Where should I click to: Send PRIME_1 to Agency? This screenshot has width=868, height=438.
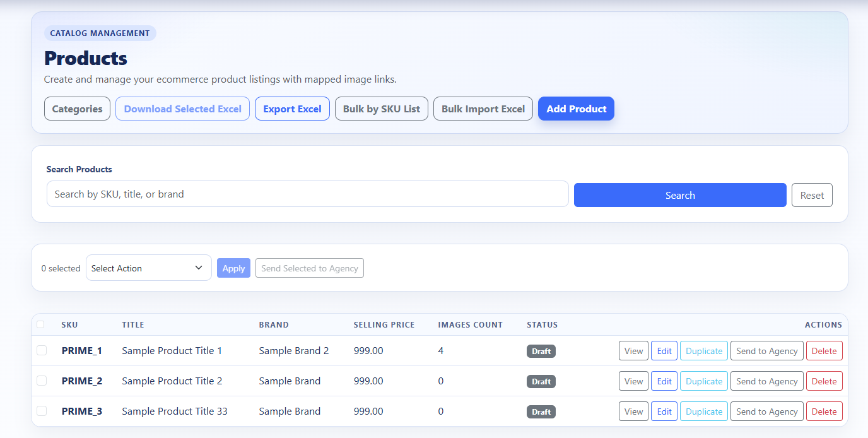point(767,351)
